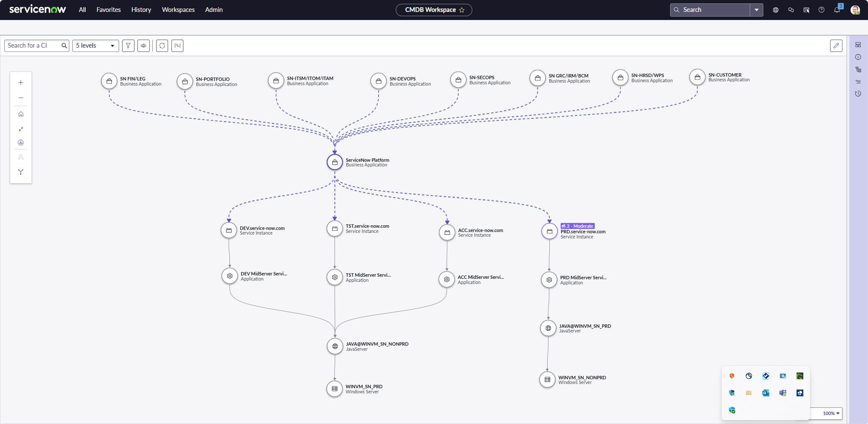Open Windows Security shield in tray popup
Viewport: 868px width, 424px height.
[732, 410]
